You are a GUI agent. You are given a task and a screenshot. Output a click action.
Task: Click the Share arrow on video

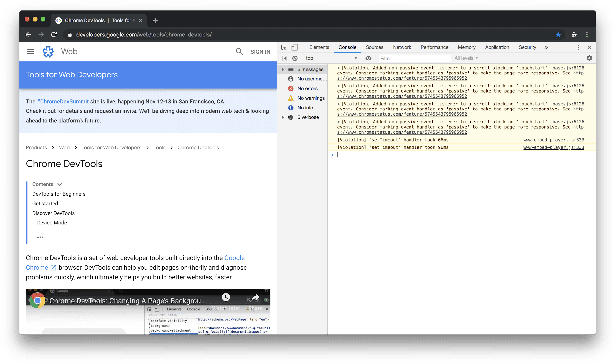255,297
